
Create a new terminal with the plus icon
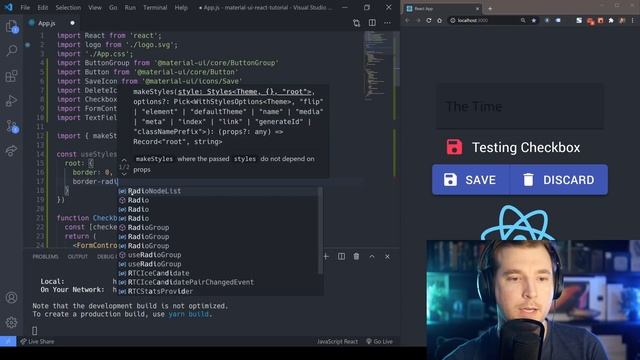(x=326, y=256)
